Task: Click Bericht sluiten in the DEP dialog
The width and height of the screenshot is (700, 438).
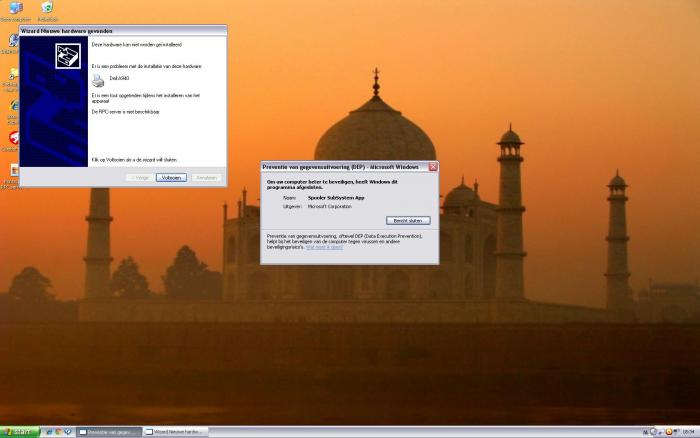Action: pos(408,221)
